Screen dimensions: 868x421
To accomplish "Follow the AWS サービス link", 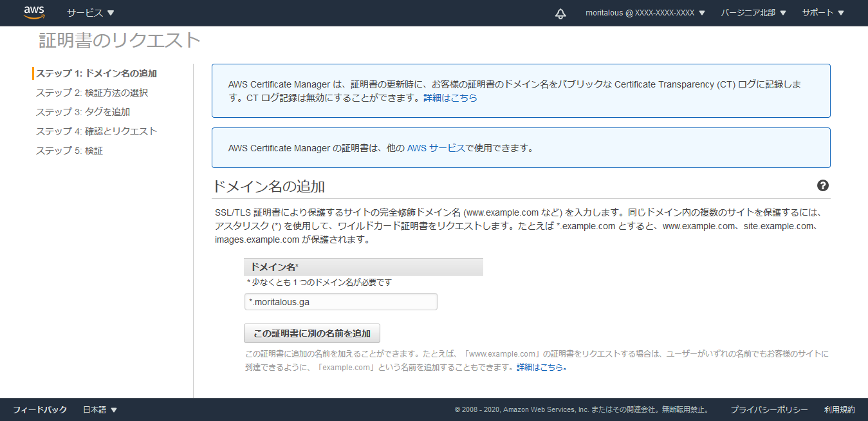I will [x=436, y=148].
